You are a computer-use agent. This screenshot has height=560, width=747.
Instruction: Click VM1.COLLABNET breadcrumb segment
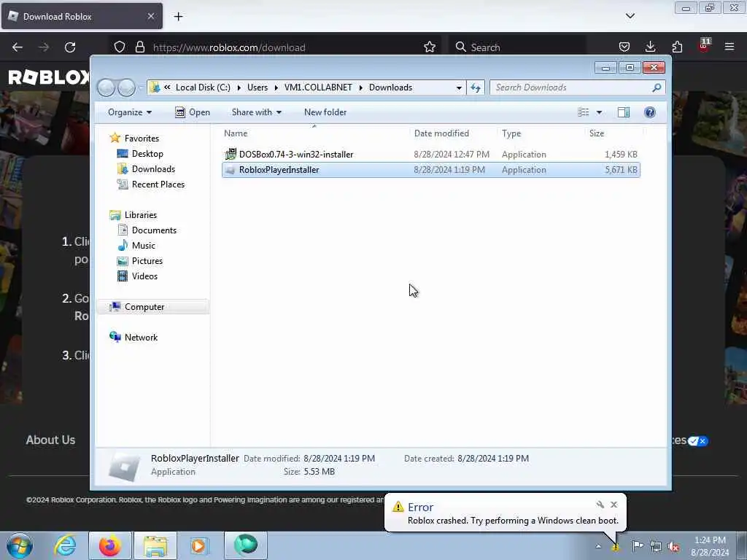pos(318,87)
